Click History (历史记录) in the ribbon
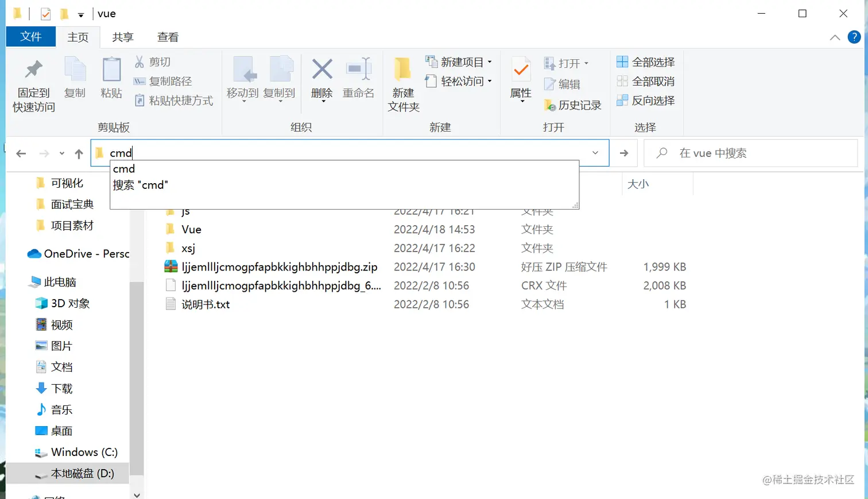 572,105
